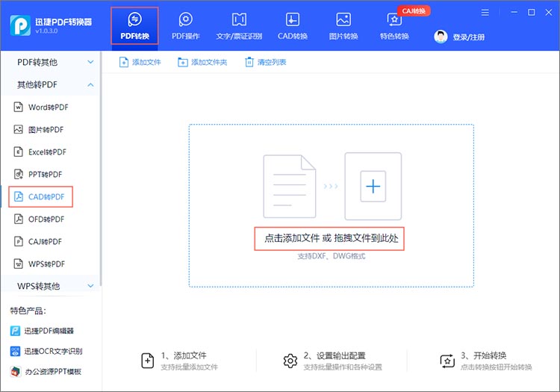Open the hamburger menu icon
The image size is (560, 392).
click(485, 13)
